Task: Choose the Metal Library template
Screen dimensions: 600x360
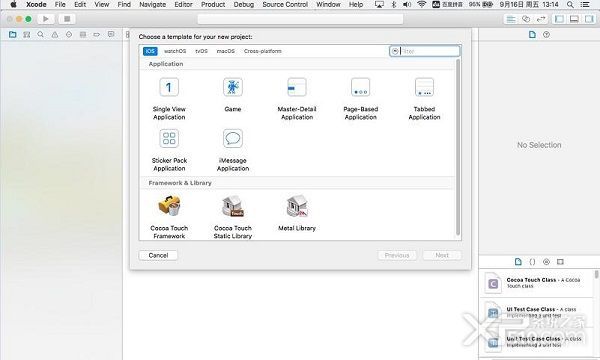Action: tap(297, 213)
